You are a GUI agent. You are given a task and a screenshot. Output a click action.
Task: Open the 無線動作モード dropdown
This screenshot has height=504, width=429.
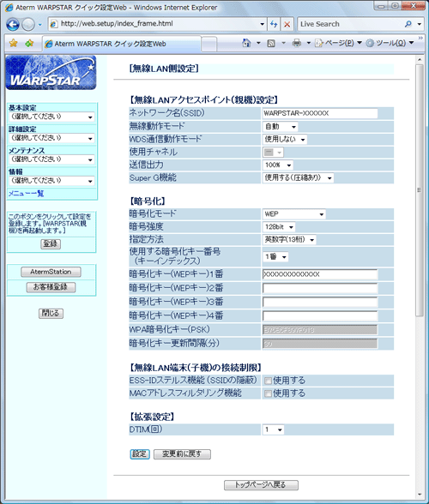pyautogui.click(x=281, y=127)
